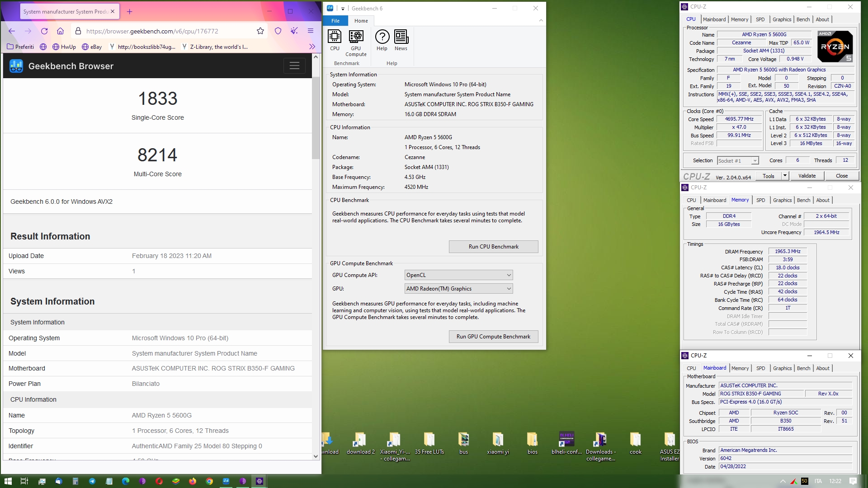
Task: Launch Microsoft Edge from the taskbar
Action: [126, 481]
